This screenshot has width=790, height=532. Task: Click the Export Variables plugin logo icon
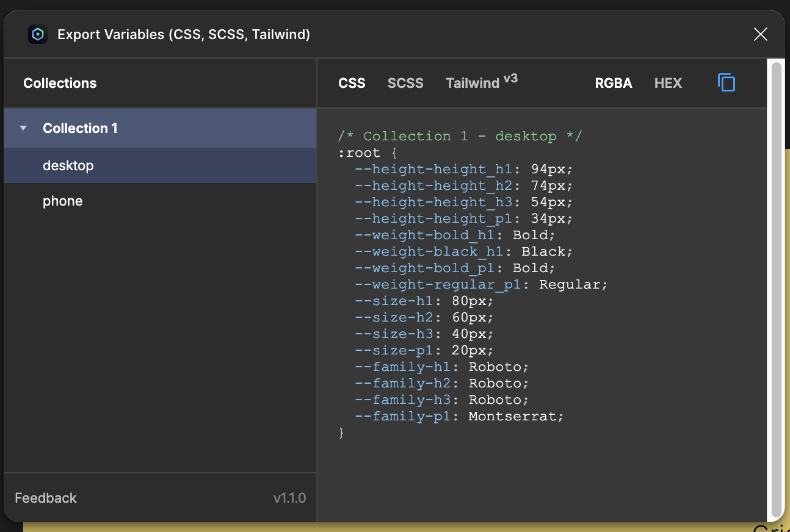tap(38, 35)
